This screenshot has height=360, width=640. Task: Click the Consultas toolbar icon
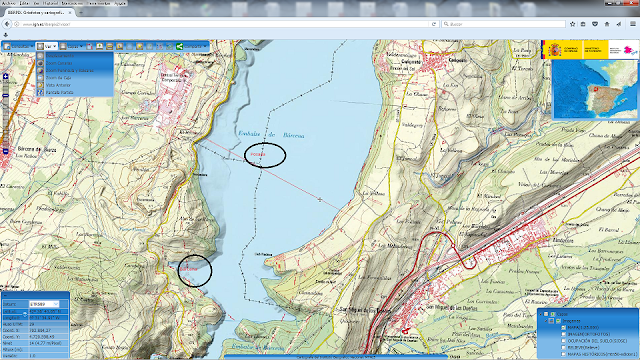point(7,47)
